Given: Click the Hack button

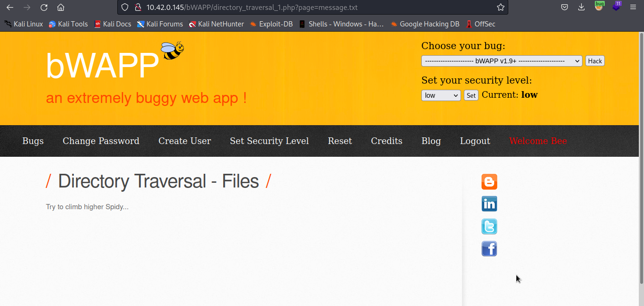Looking at the screenshot, I should coord(595,61).
